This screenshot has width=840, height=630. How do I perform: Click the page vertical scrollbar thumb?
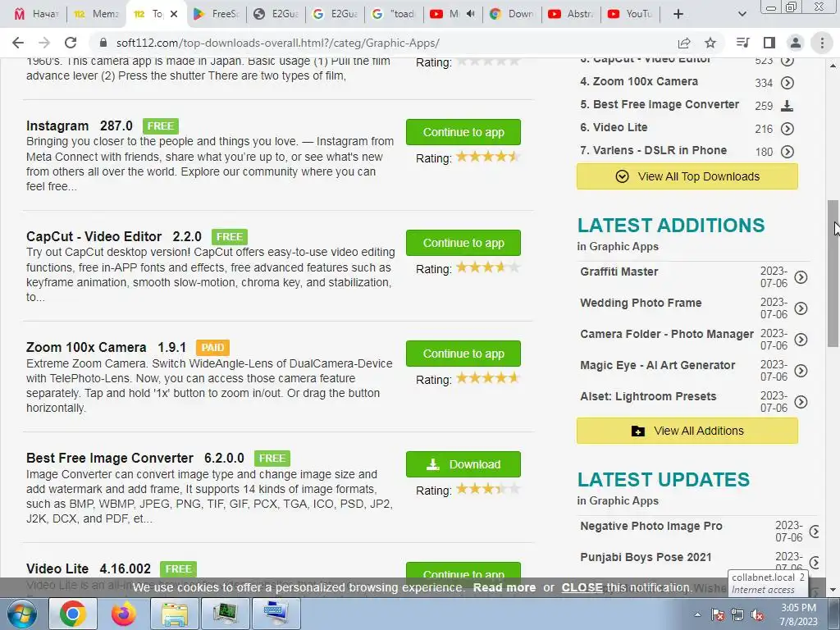[833, 273]
